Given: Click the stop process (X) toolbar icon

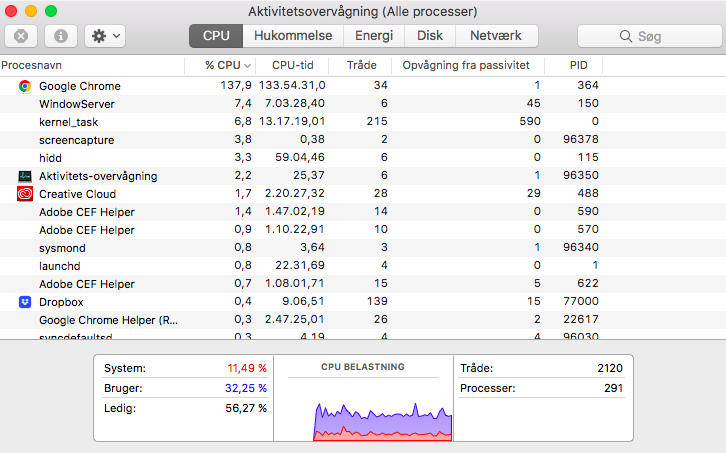Looking at the screenshot, I should click(x=21, y=36).
